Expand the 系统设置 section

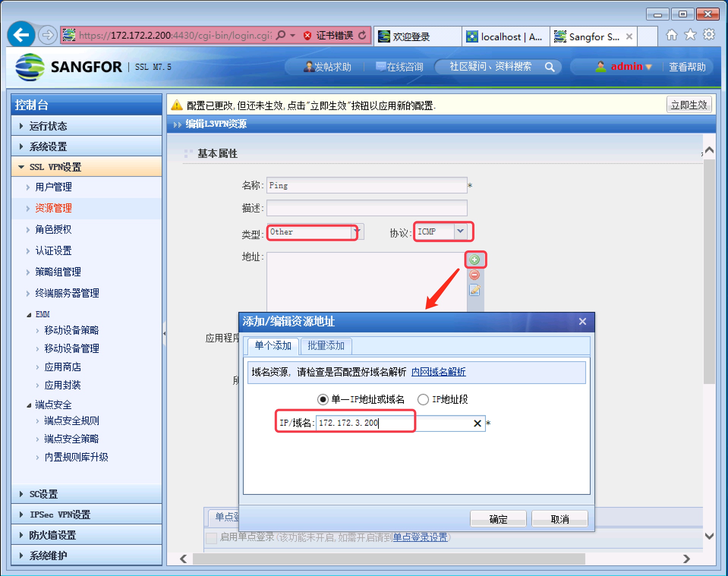(87, 146)
